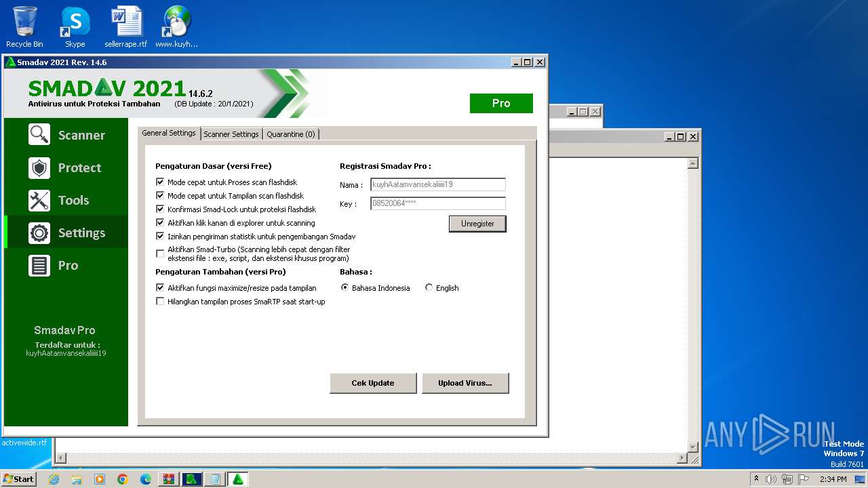
Task: Click the green Pro badge button
Action: [x=501, y=103]
